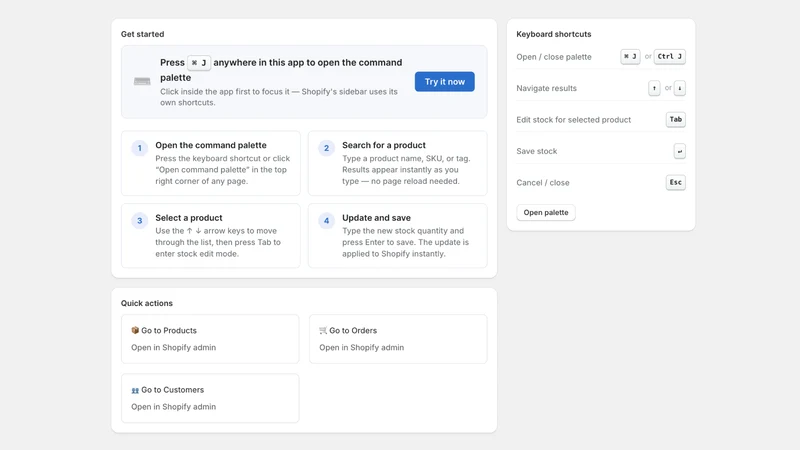
Task: Open the Go to Products quick action
Action: click(210, 339)
